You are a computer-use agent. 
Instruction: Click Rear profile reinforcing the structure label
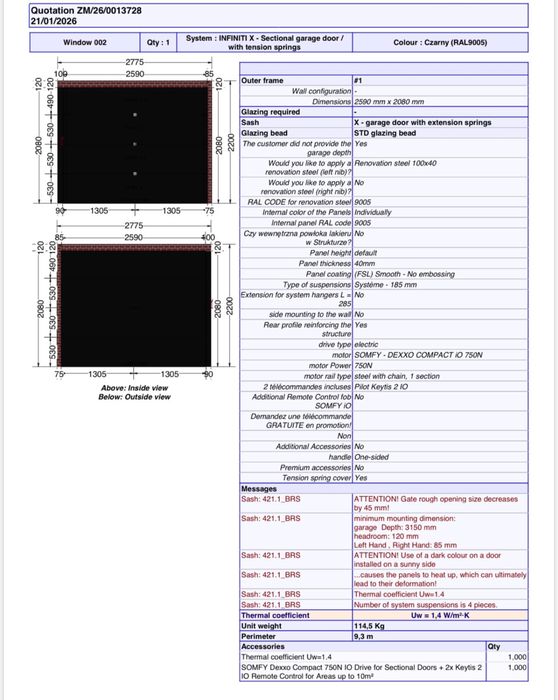point(308,329)
